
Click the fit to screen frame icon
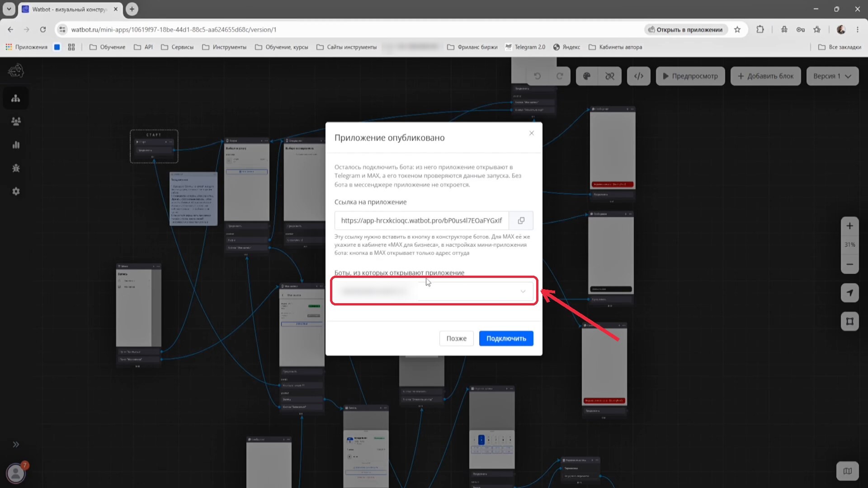(x=850, y=321)
